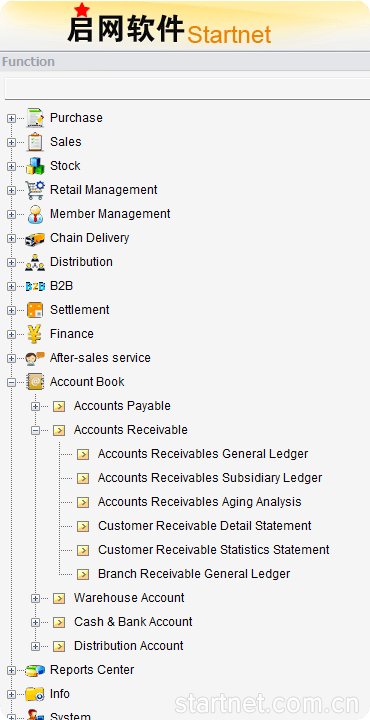
Task: Click the Reports Center icon
Action: tap(35, 670)
